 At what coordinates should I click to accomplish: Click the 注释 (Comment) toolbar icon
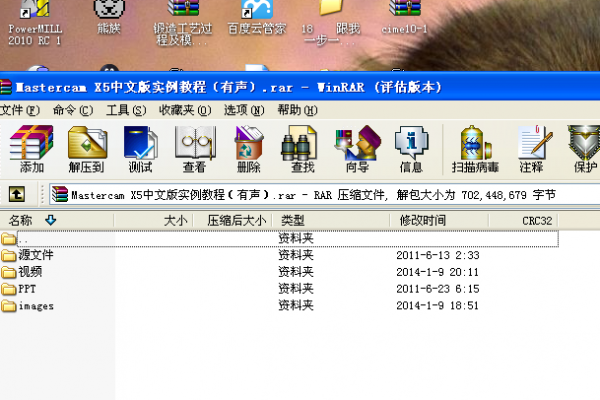coord(533,149)
